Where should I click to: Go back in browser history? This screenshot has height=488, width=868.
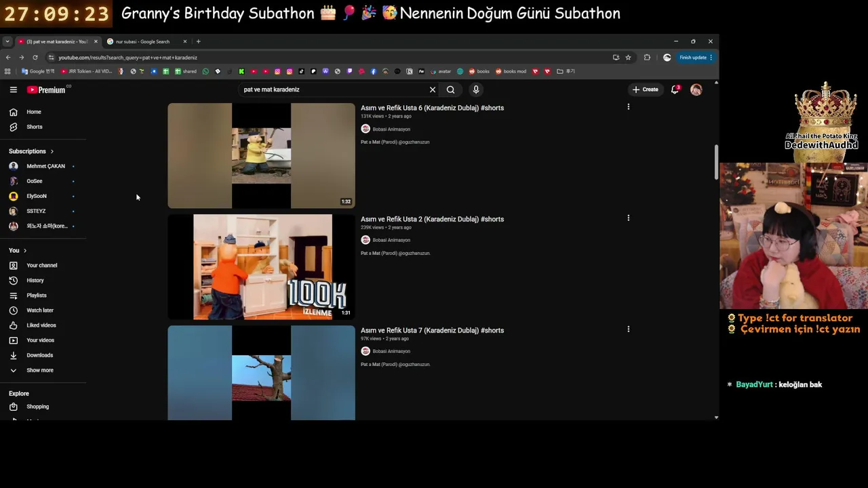(8, 58)
